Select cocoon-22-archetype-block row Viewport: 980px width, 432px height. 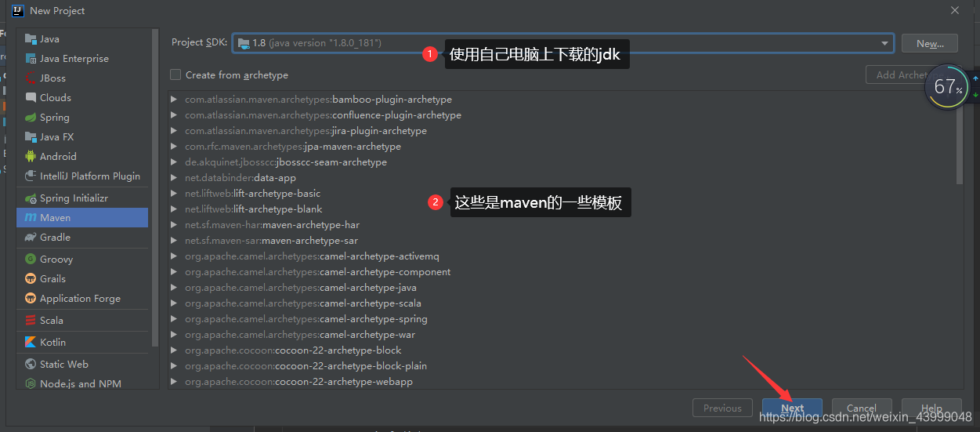562,350
